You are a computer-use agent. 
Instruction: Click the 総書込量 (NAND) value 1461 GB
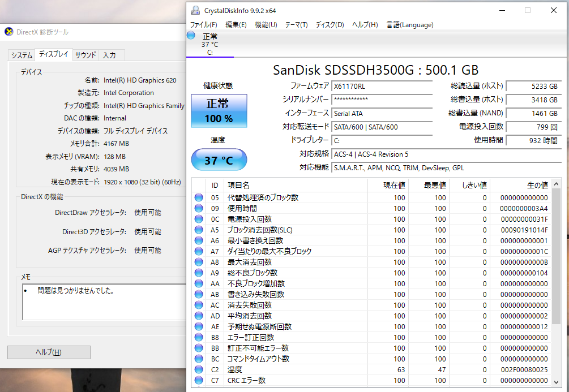(533, 114)
